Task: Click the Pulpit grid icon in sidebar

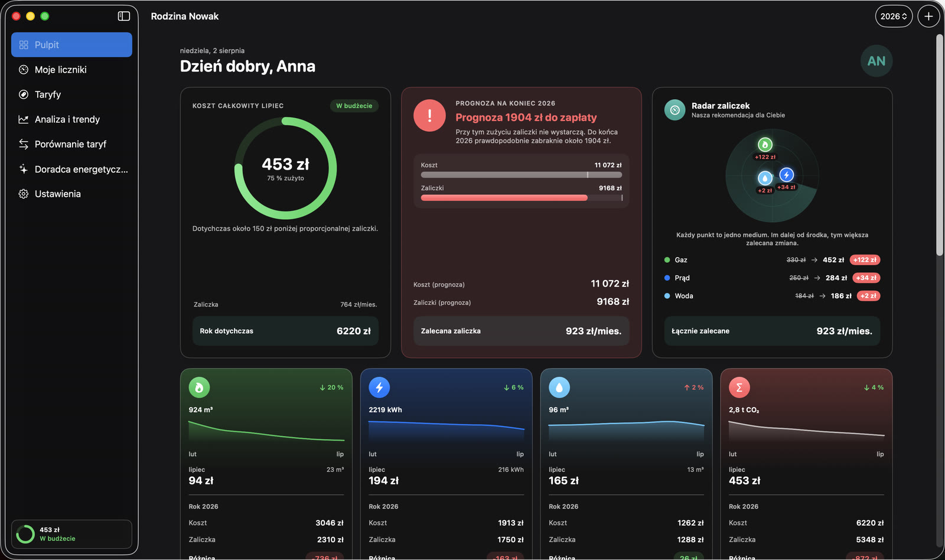Action: click(x=24, y=45)
